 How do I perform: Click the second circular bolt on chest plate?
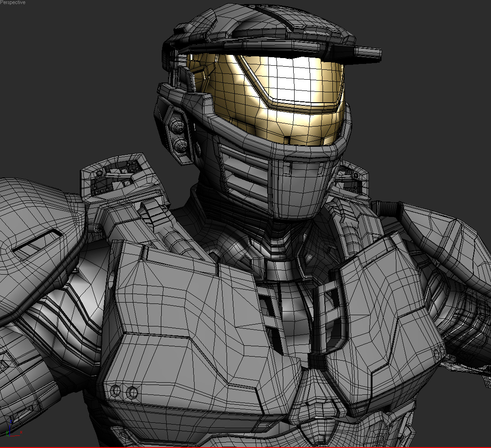(x=132, y=392)
